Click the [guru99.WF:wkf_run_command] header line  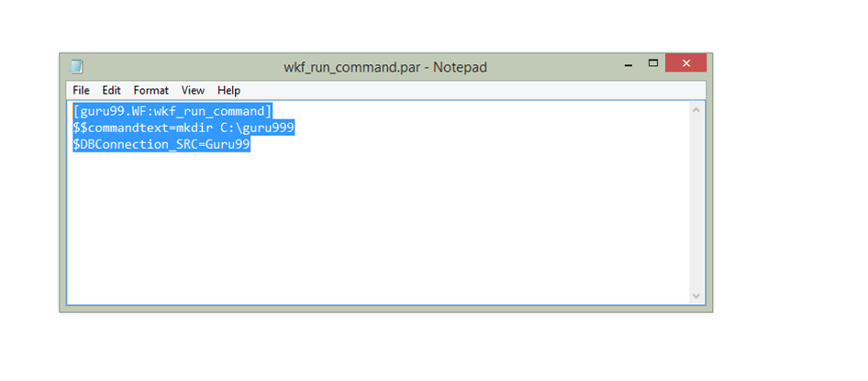pyautogui.click(x=172, y=111)
